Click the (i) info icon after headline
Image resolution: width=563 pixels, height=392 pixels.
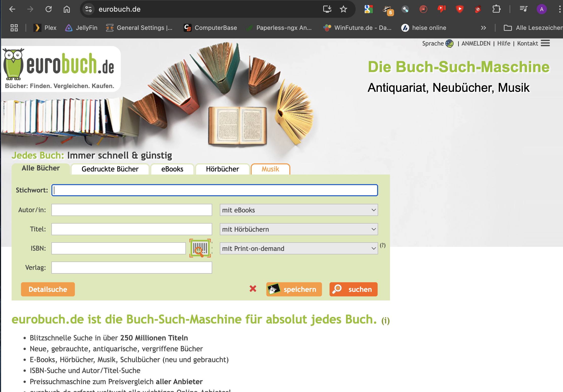385,321
